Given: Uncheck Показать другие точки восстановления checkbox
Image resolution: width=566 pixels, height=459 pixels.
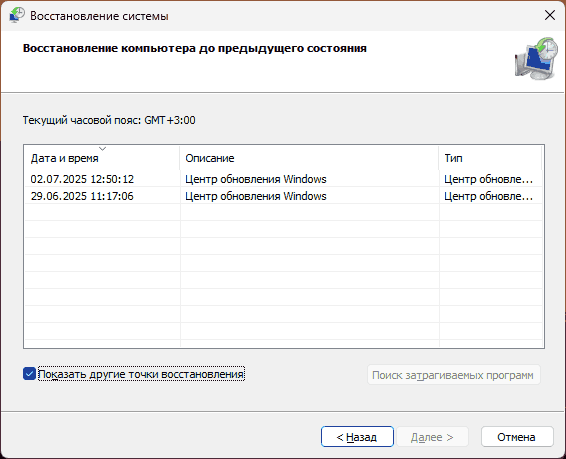Looking at the screenshot, I should coord(29,374).
